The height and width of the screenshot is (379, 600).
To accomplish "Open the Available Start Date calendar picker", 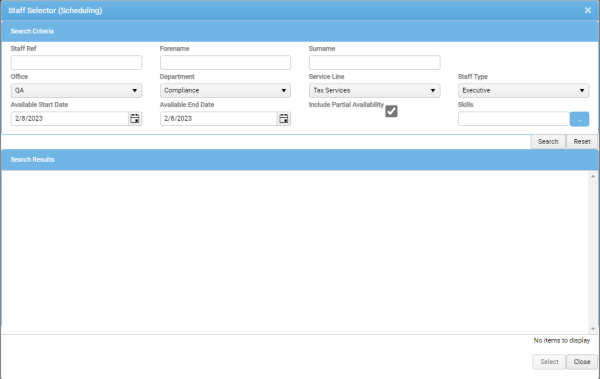I will [135, 119].
